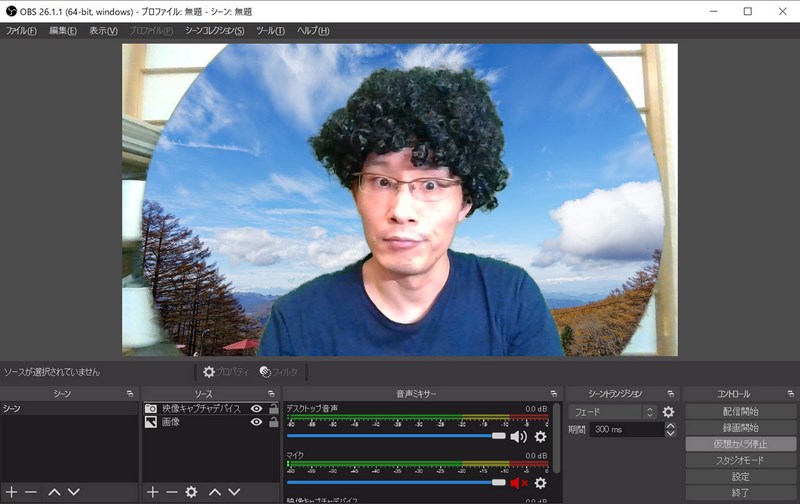Image resolution: width=800 pixels, height=504 pixels.
Task: Add a new source with plus button
Action: coord(152,492)
